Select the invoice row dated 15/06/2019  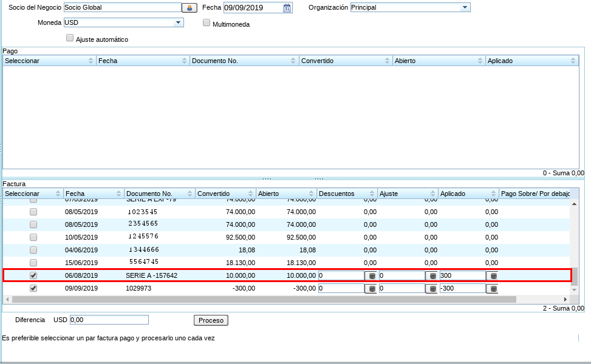click(x=33, y=263)
